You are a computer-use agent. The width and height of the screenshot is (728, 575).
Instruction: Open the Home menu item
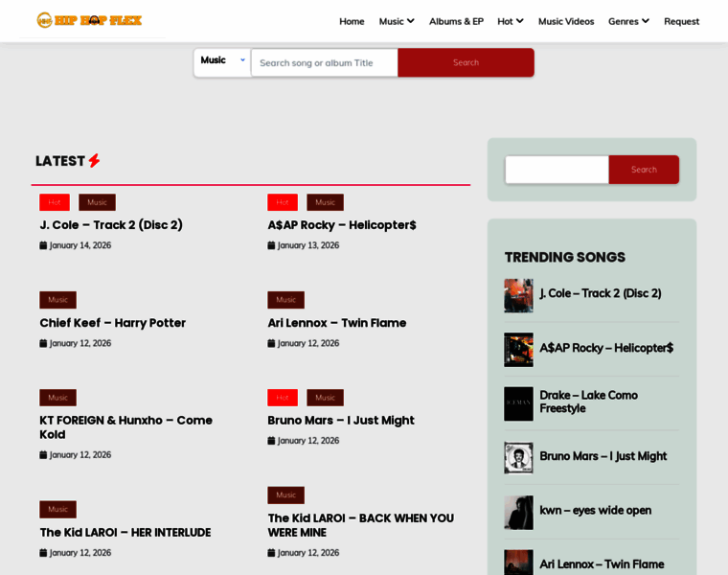pos(352,21)
